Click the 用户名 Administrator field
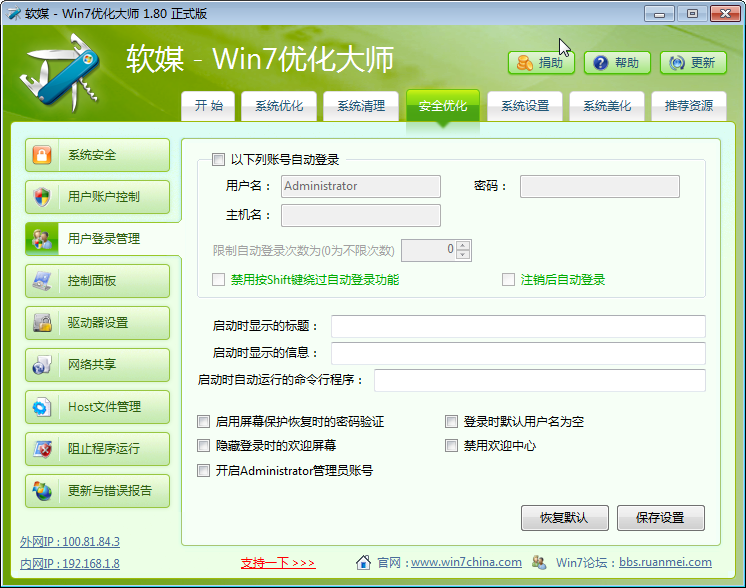This screenshot has width=746, height=588. coord(361,186)
